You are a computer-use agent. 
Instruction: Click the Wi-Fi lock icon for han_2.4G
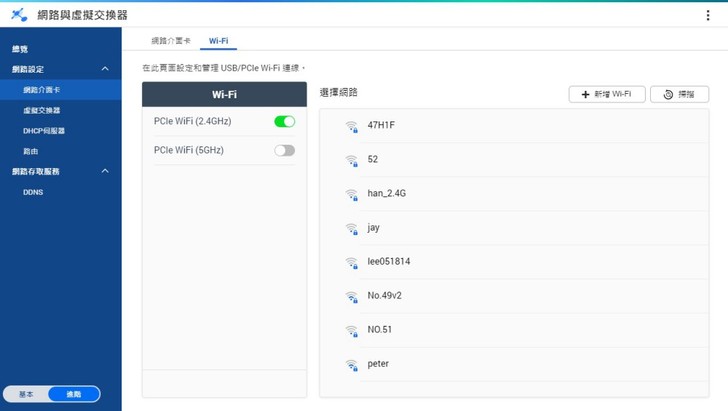pos(351,195)
